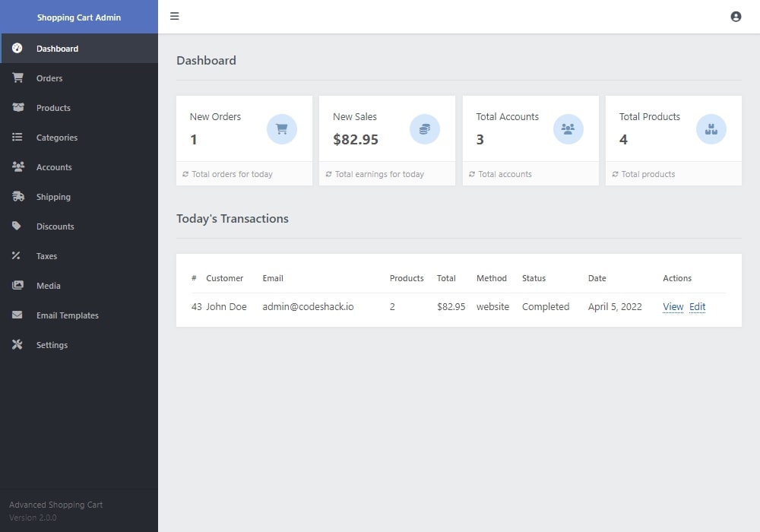Select Categories in the sidebar

pyautogui.click(x=79, y=137)
